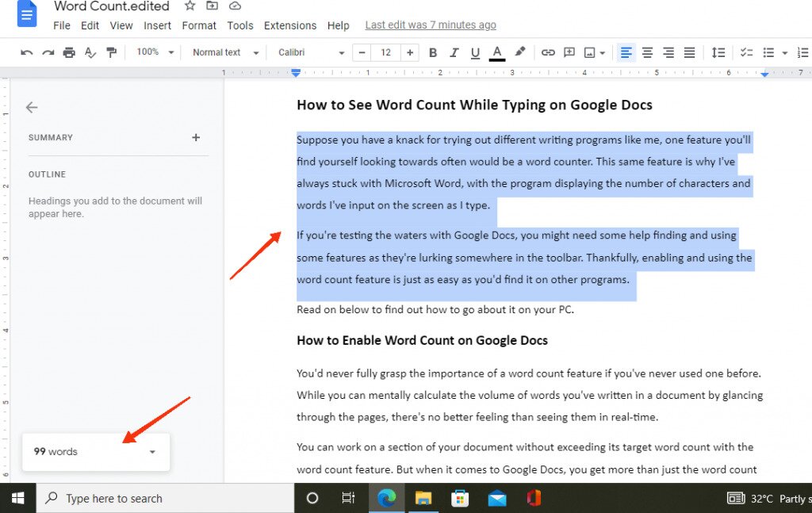Undo the last edit
The image size is (812, 513).
(26, 52)
